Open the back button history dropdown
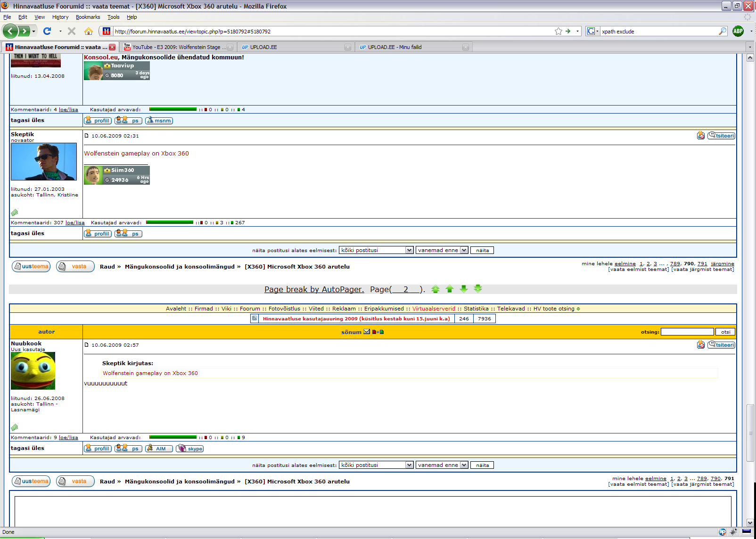 click(x=33, y=31)
